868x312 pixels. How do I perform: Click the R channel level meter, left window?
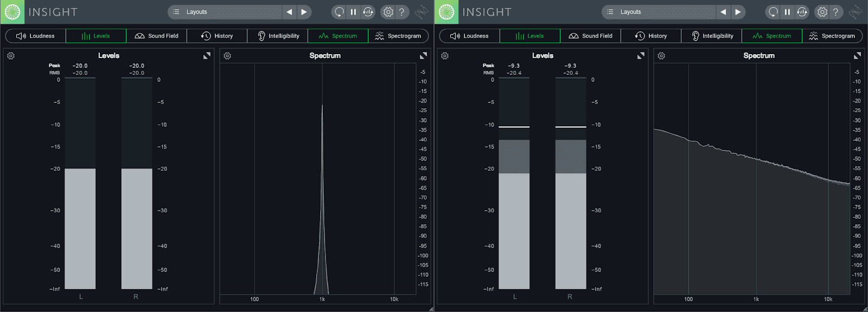[x=137, y=183]
